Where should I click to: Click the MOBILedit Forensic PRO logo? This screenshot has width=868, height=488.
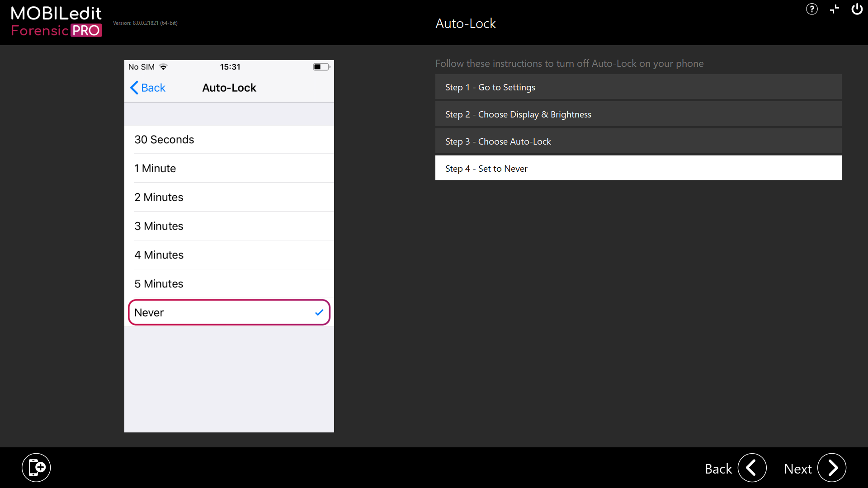[57, 22]
